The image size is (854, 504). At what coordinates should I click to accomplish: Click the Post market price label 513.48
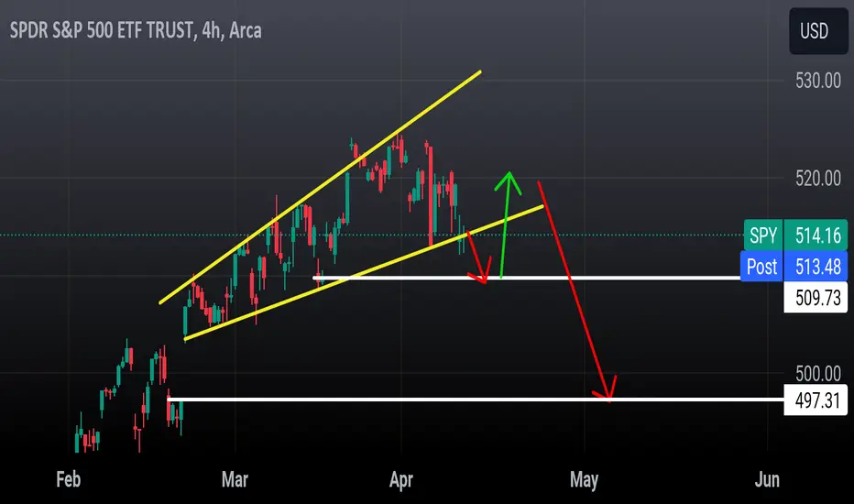794,267
